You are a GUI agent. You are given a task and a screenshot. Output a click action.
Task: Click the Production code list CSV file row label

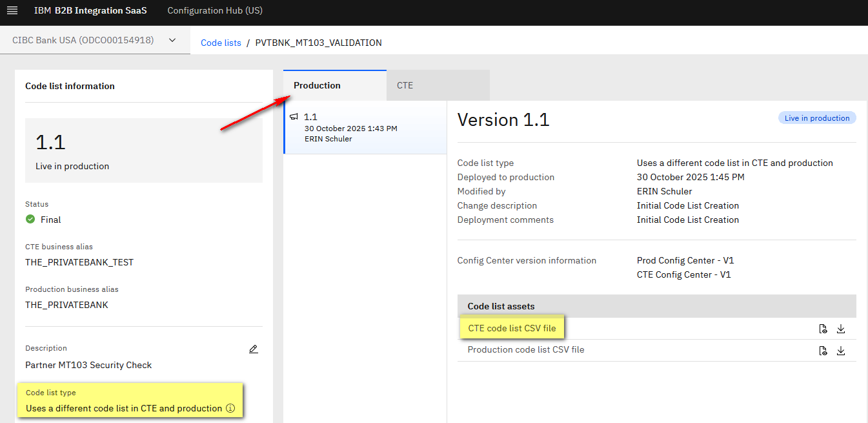coord(526,350)
